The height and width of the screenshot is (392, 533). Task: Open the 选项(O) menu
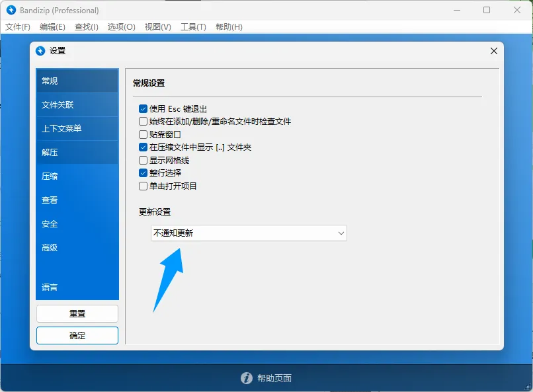tap(121, 27)
